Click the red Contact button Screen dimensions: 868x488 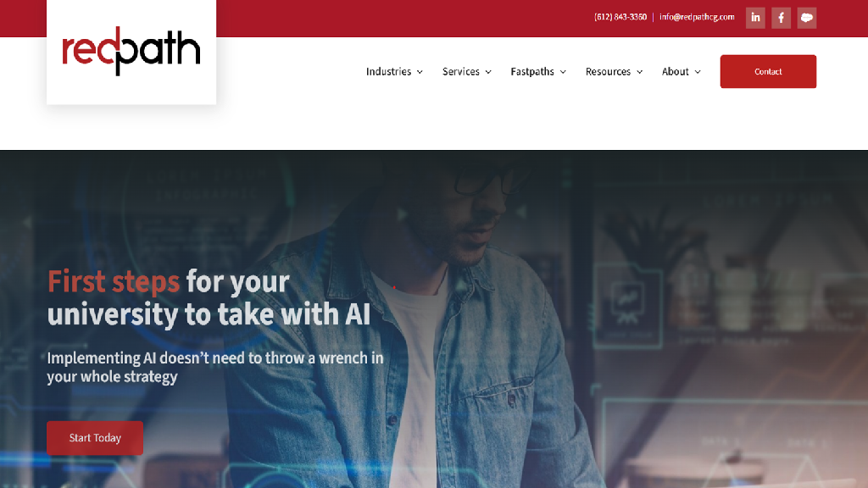(x=768, y=71)
